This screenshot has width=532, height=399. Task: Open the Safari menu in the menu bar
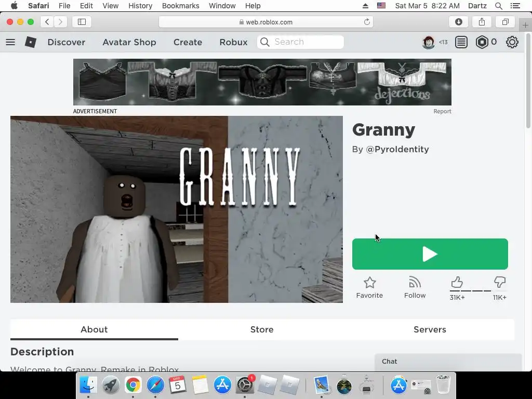[38, 6]
